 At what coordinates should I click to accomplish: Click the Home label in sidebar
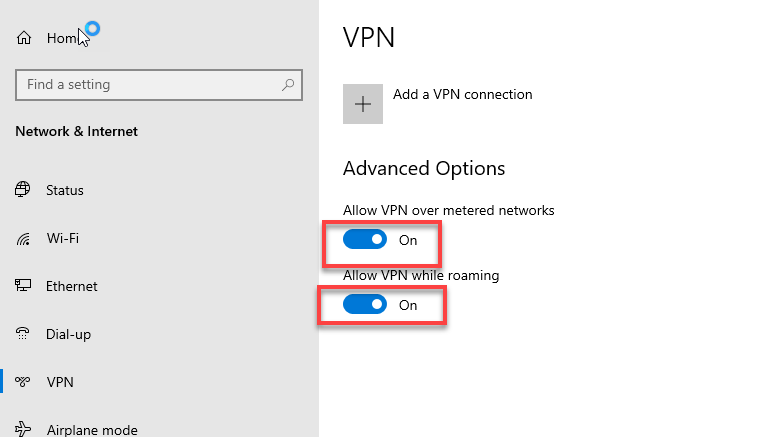62,38
